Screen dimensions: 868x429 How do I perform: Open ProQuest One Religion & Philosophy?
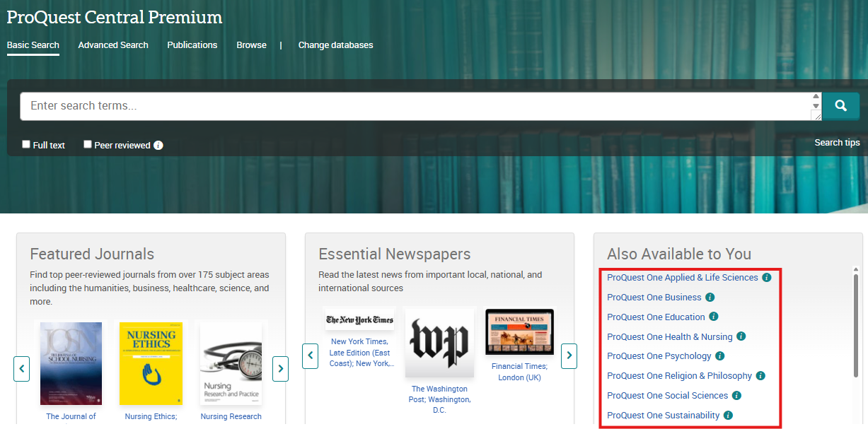point(680,376)
